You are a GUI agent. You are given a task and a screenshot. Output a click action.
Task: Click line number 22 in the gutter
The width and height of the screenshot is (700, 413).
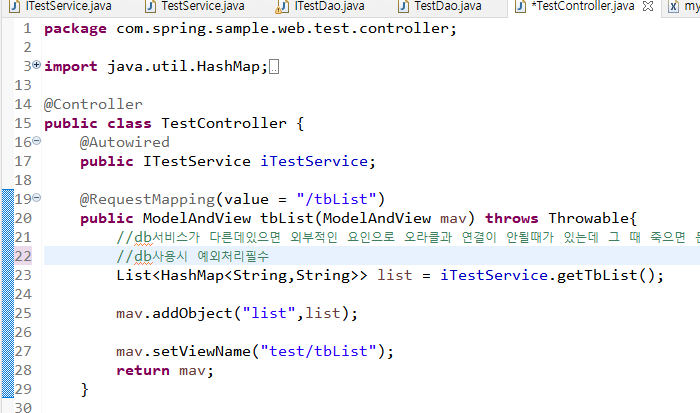tap(23, 256)
